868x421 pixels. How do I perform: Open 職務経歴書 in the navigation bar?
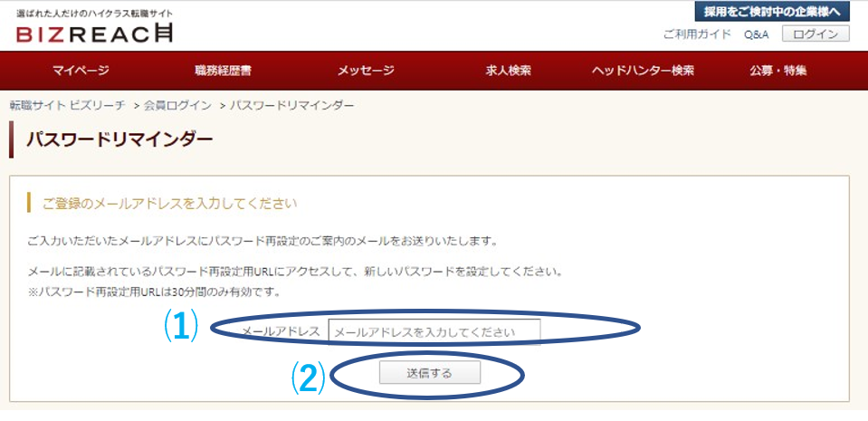223,71
